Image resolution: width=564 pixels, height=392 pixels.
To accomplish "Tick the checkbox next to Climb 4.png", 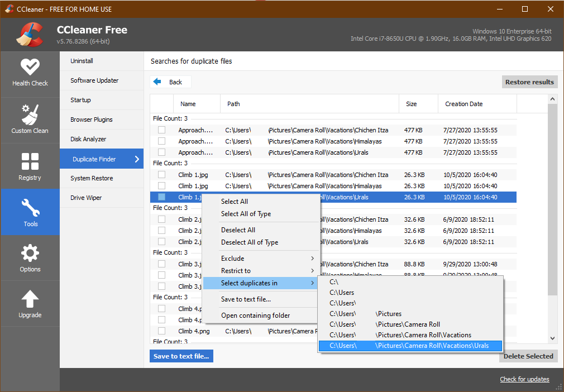I will click(x=162, y=331).
